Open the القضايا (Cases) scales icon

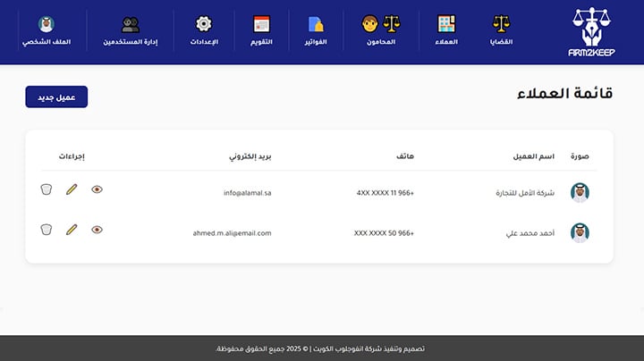coord(502,24)
